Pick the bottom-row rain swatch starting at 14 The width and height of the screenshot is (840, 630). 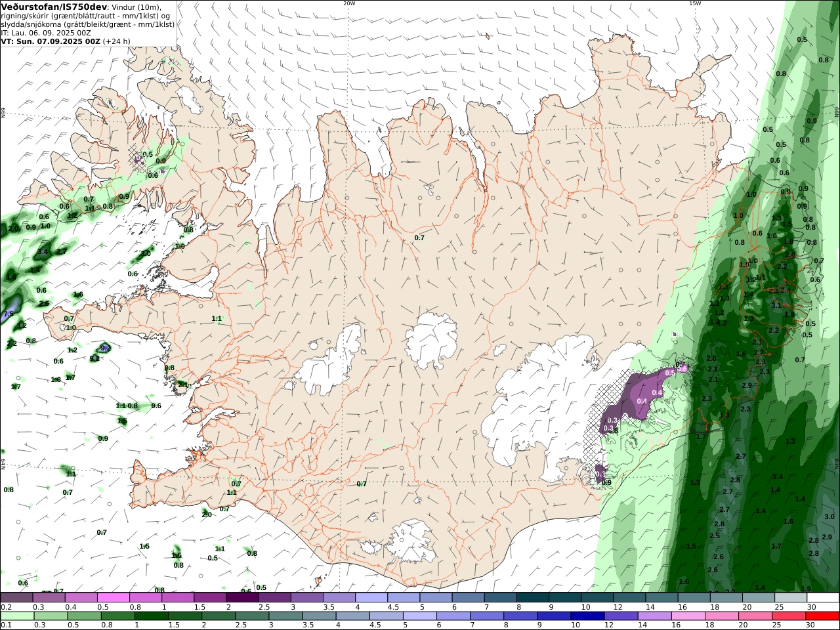(x=655, y=616)
